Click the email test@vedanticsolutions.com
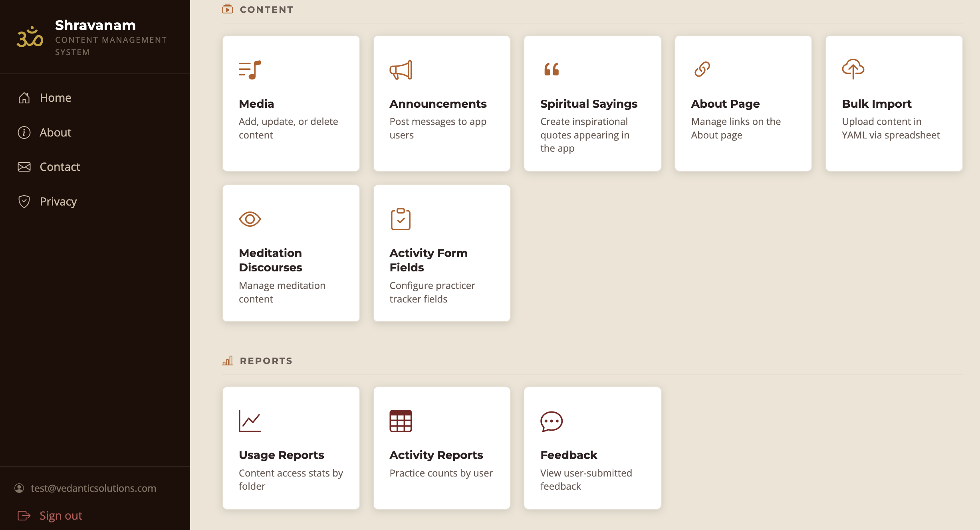This screenshot has height=530, width=980. pyautogui.click(x=94, y=488)
